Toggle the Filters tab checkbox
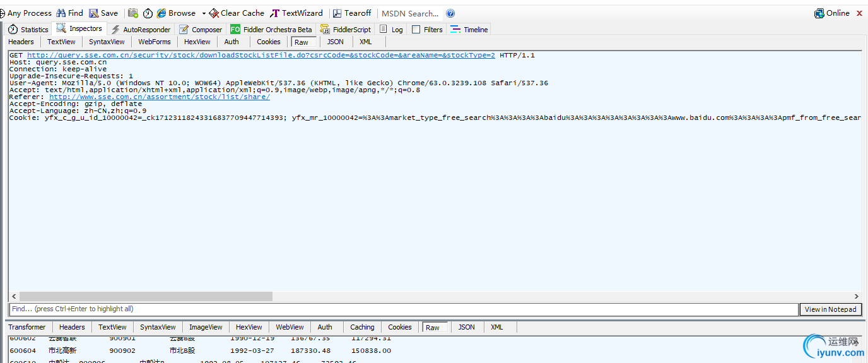The image size is (868, 363). [x=416, y=30]
